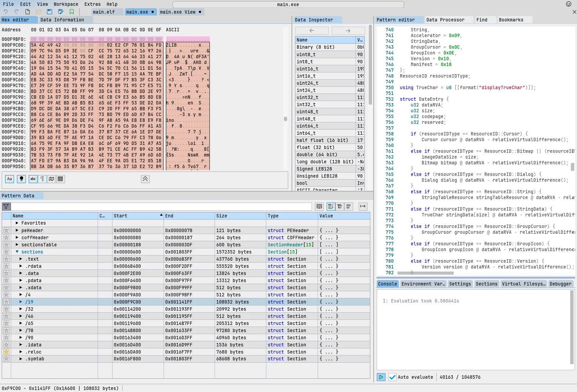
Task: Click the main.exe title search bar
Action: tap(288, 4)
